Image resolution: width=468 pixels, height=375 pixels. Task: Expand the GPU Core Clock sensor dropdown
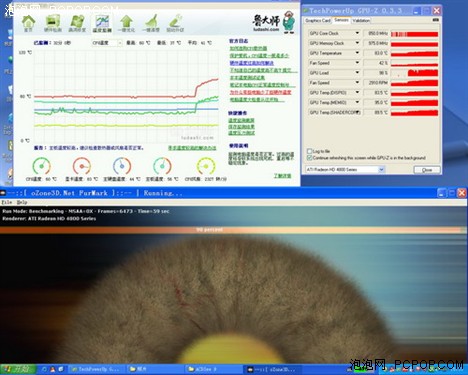tap(357, 33)
